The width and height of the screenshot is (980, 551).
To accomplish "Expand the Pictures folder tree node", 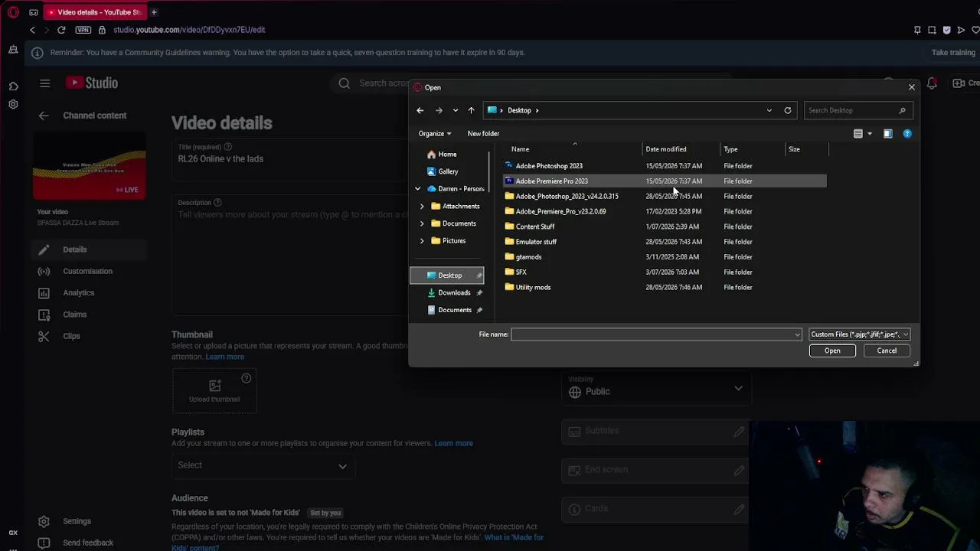I will pyautogui.click(x=422, y=241).
